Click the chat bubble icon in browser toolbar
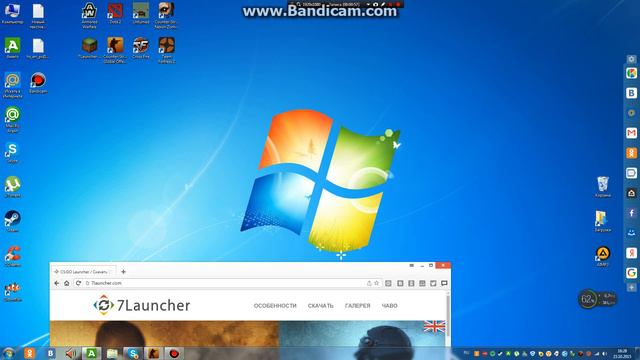The width and height of the screenshot is (640, 360). tap(444, 283)
